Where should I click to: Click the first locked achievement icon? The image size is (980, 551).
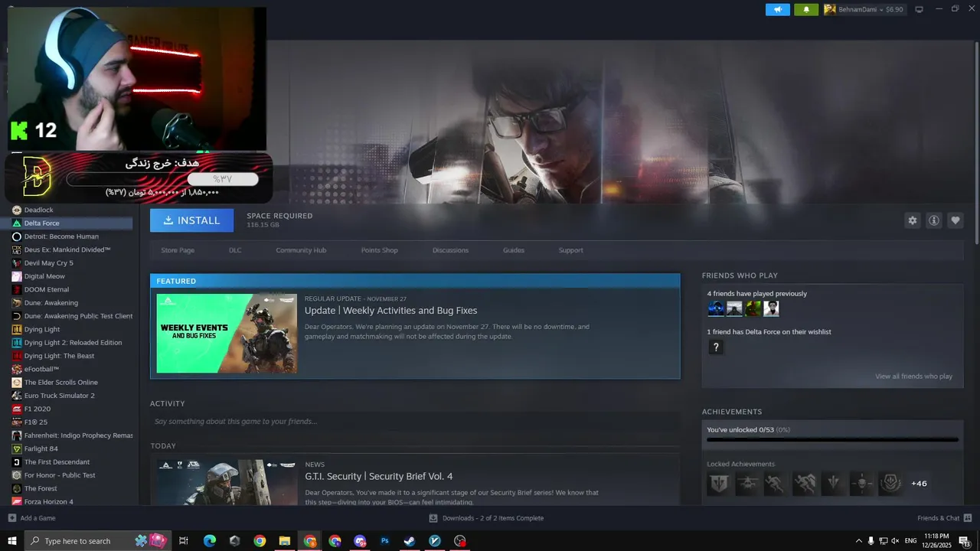[718, 484]
